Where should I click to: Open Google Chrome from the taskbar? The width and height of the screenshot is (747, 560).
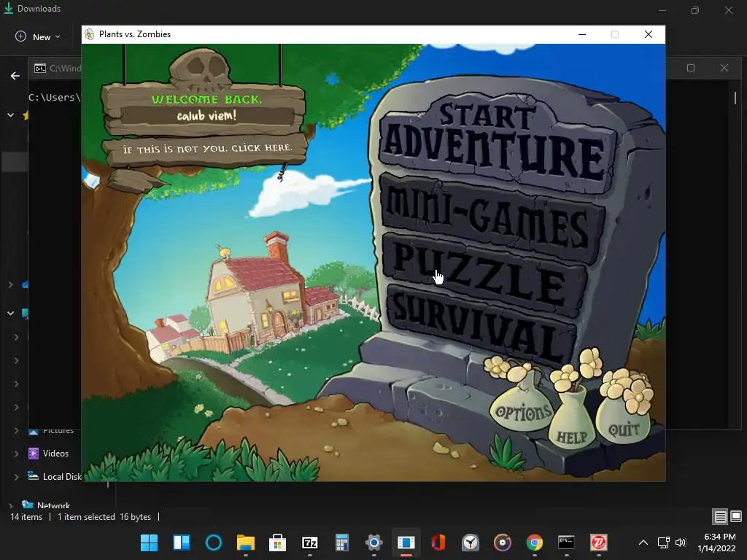[x=535, y=542]
